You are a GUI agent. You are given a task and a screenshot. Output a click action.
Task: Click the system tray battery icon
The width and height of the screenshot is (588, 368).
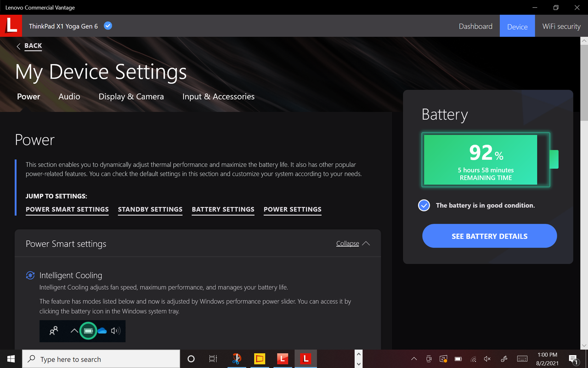[458, 359]
